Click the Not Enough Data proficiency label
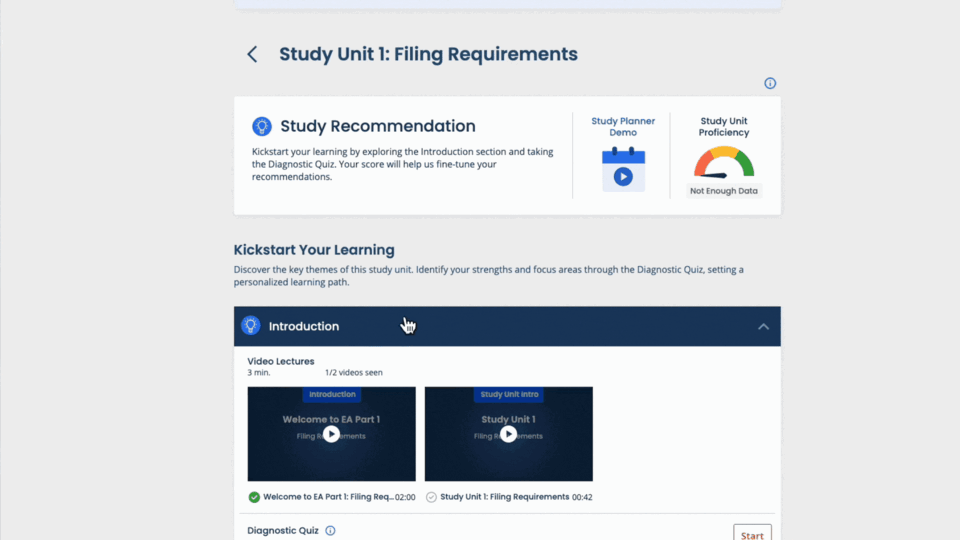The width and height of the screenshot is (960, 540). (x=724, y=191)
